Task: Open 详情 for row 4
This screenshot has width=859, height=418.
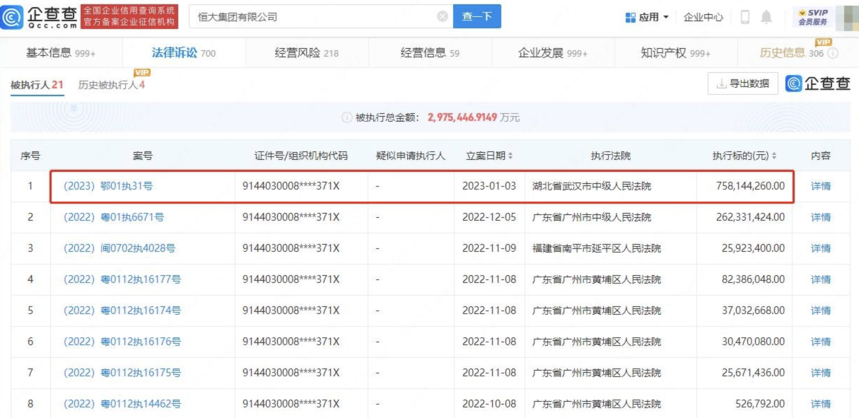Action: click(821, 280)
